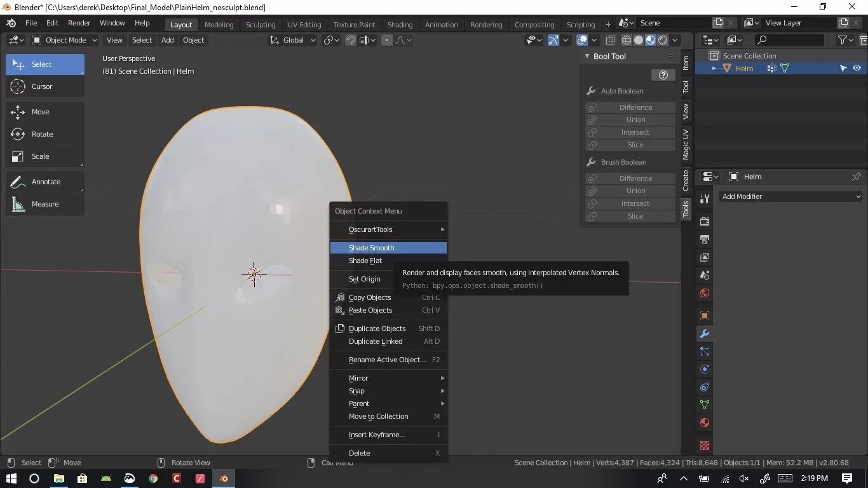Open the Material properties tab icon
Image resolution: width=868 pixels, height=488 pixels.
[704, 423]
